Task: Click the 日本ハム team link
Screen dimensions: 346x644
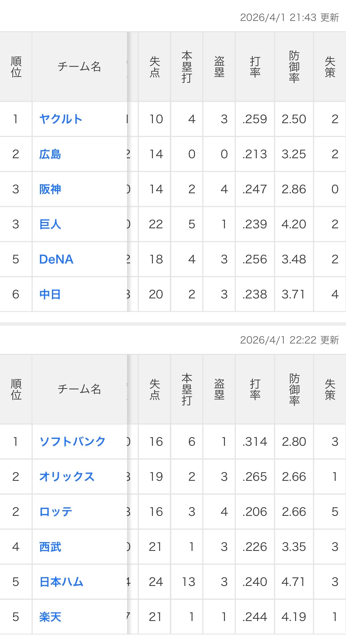Action: 61,582
